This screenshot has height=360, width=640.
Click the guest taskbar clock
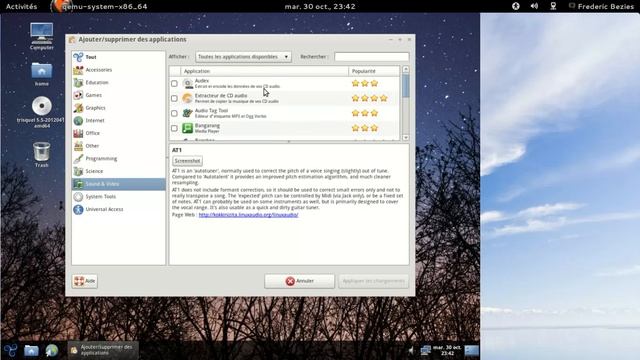click(447, 350)
